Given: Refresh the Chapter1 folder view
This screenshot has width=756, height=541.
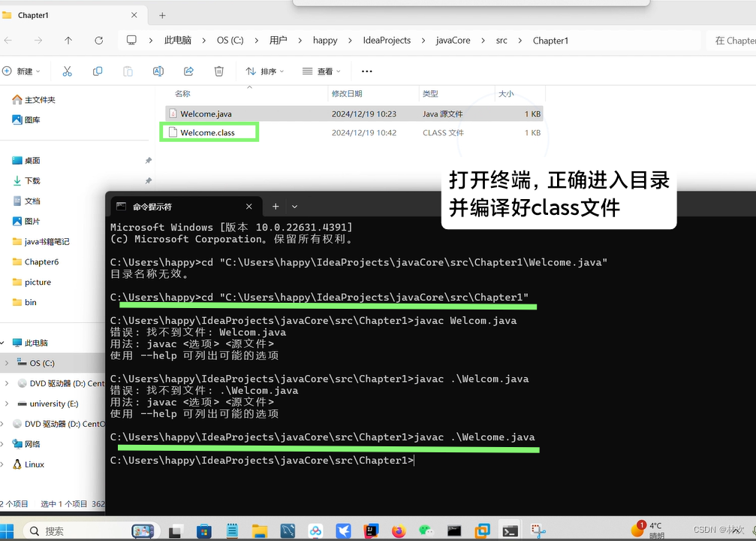Looking at the screenshot, I should point(99,41).
